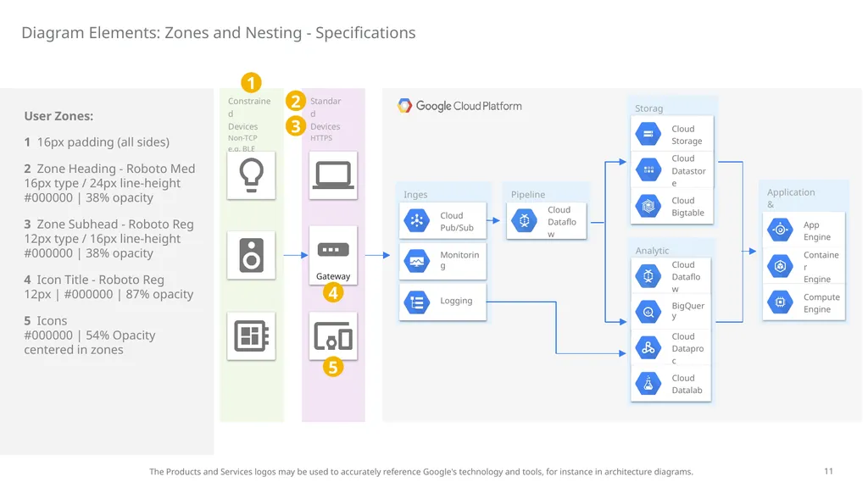Click the 'Google Cloud Platform' wordmark text
868x488 pixels.
(468, 106)
